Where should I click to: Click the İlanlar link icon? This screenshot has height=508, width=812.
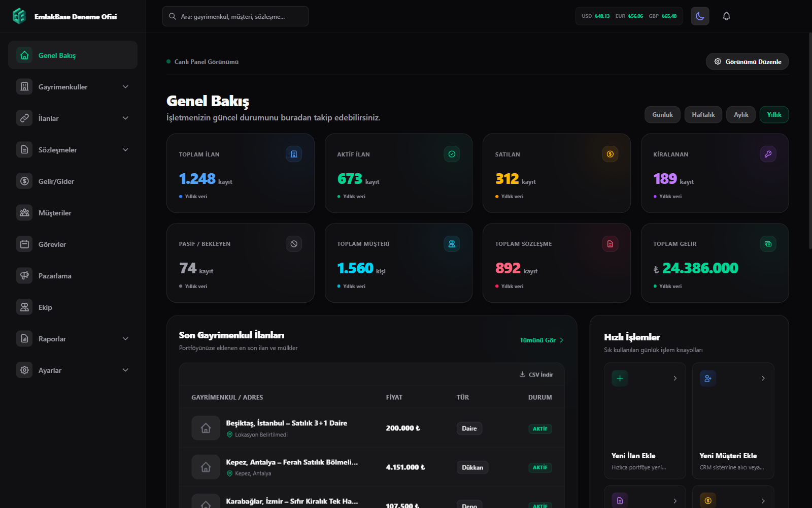(24, 118)
